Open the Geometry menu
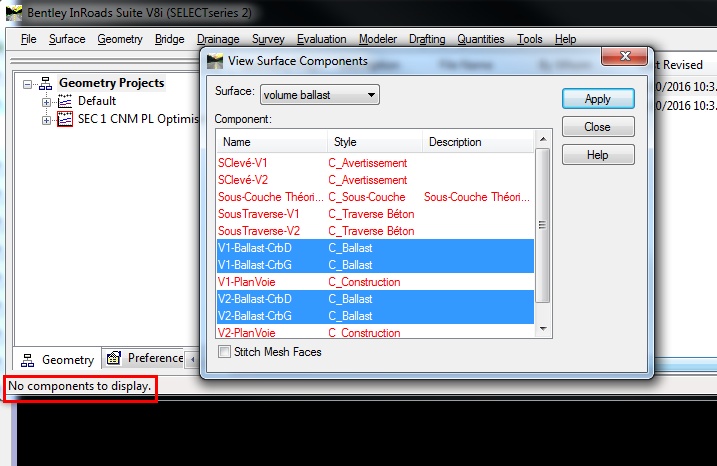This screenshot has height=466, width=717. 120,39
